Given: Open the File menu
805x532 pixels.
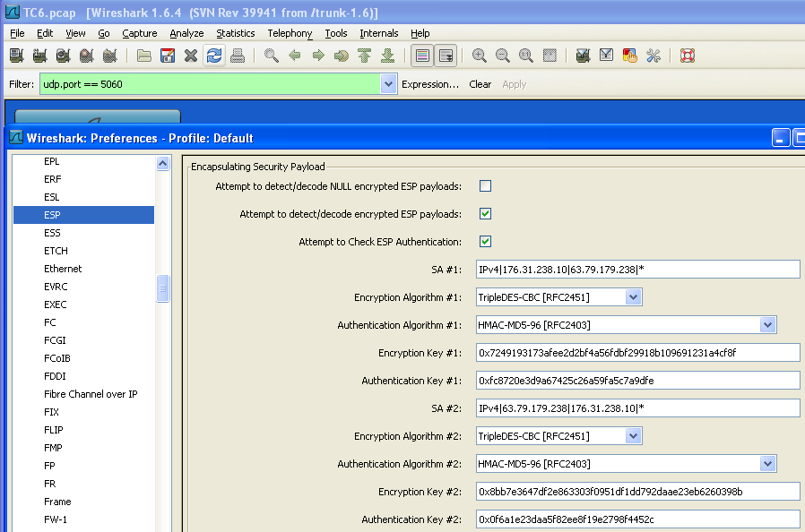Looking at the screenshot, I should [x=17, y=33].
